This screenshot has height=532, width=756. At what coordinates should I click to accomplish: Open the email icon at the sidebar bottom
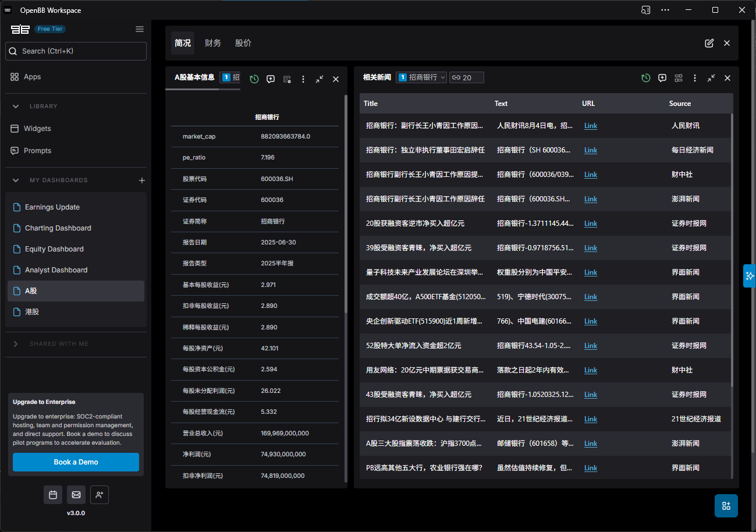76,494
